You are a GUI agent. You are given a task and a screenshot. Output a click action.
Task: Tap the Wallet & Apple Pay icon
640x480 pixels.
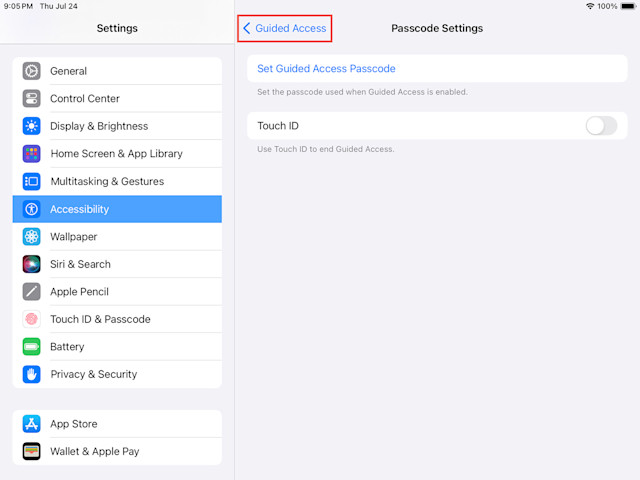tap(31, 451)
